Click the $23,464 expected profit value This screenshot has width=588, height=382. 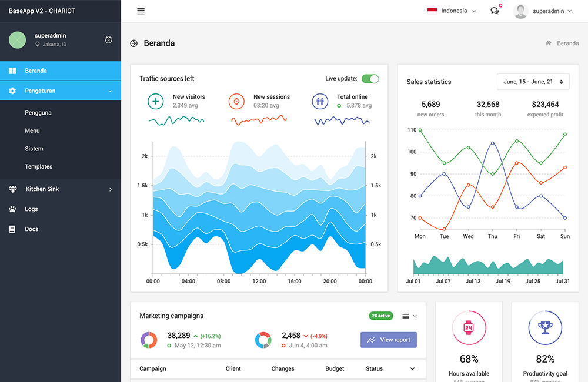[x=545, y=105]
